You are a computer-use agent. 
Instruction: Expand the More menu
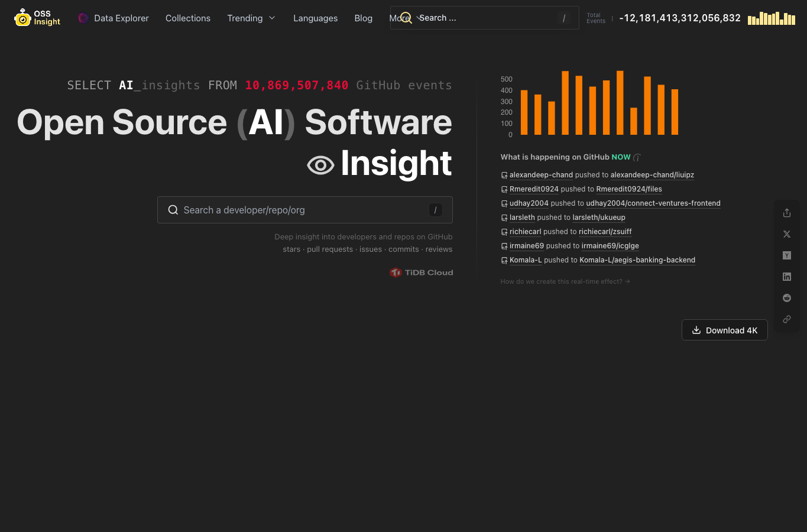point(400,18)
